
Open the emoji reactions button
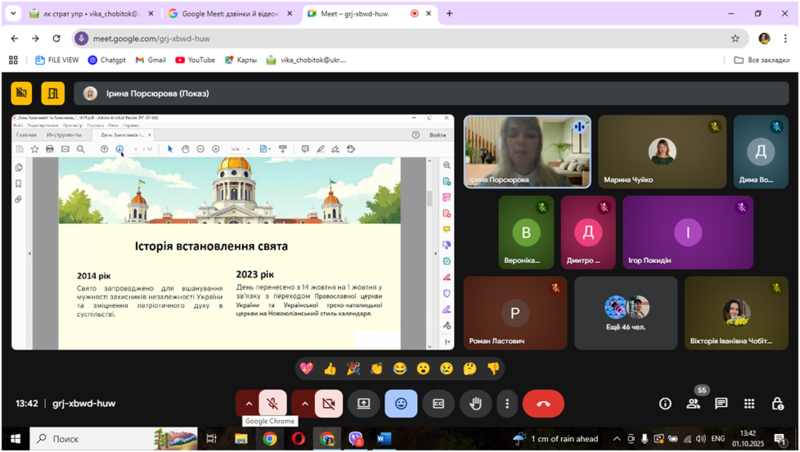tap(401, 404)
